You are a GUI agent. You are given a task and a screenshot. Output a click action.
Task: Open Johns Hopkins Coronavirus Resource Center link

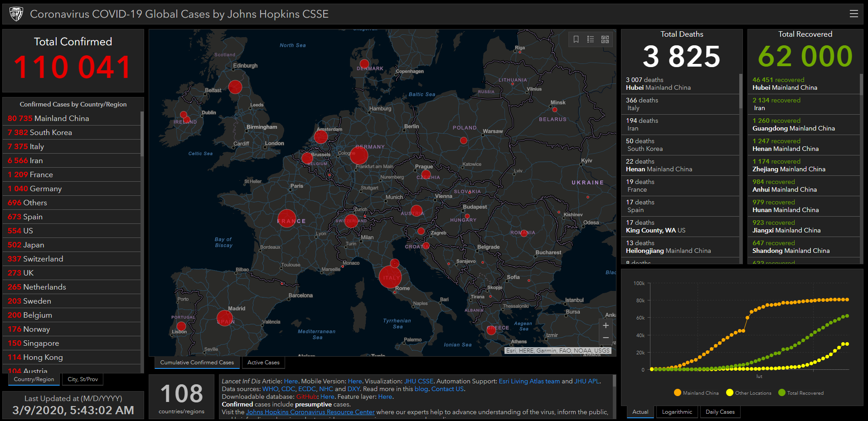[x=310, y=412]
